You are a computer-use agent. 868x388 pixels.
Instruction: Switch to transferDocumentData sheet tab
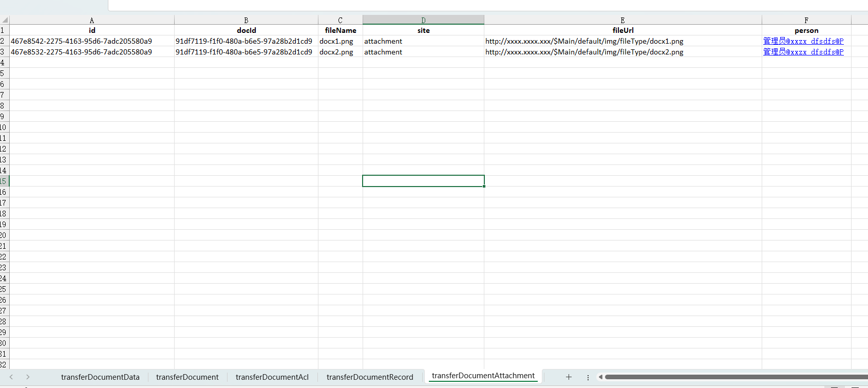click(x=100, y=377)
